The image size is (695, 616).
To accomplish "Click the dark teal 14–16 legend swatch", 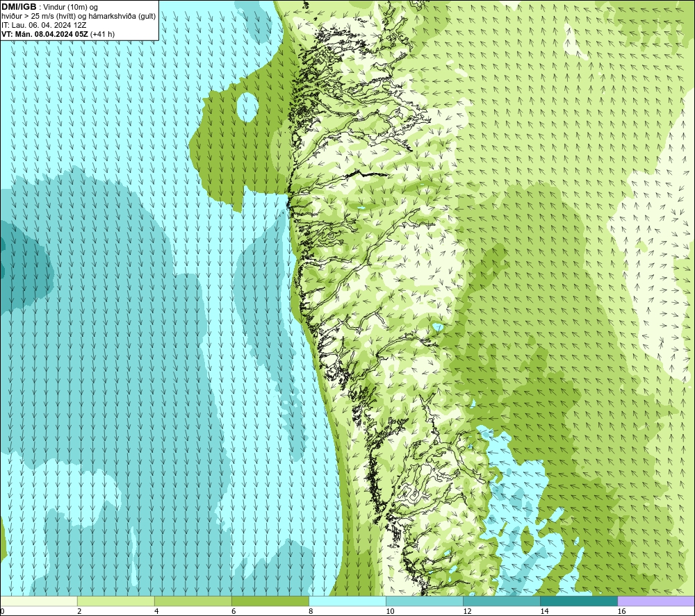I will point(579,601).
